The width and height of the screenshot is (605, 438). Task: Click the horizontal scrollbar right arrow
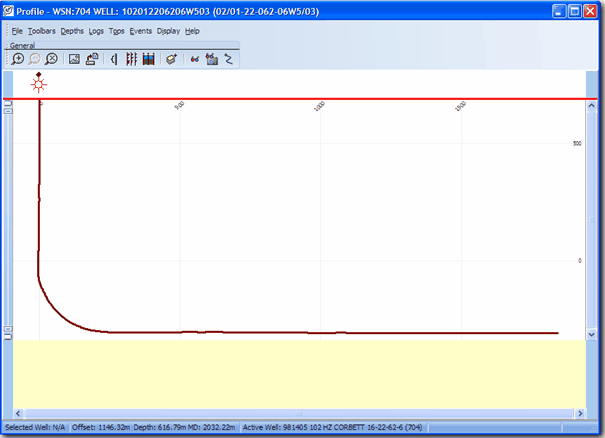coord(578,413)
